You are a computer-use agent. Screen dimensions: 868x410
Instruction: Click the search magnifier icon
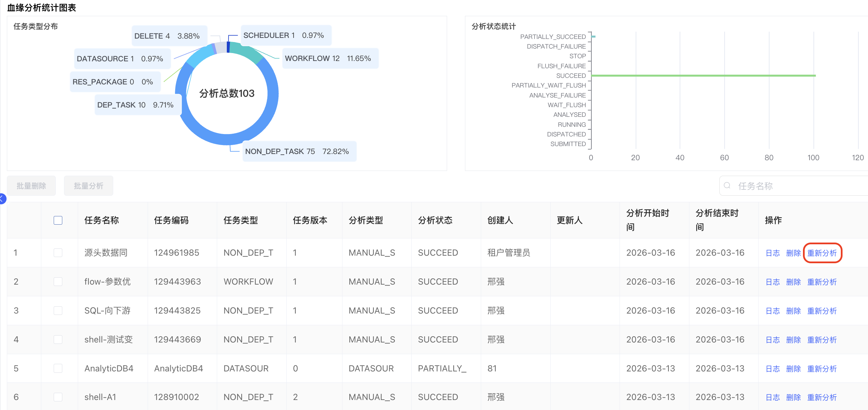[727, 185]
